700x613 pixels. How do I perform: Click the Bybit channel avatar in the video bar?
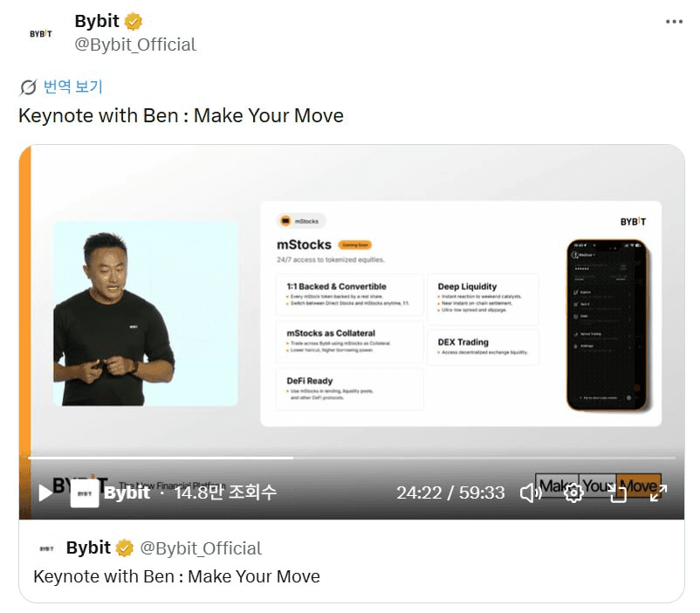pyautogui.click(x=85, y=493)
